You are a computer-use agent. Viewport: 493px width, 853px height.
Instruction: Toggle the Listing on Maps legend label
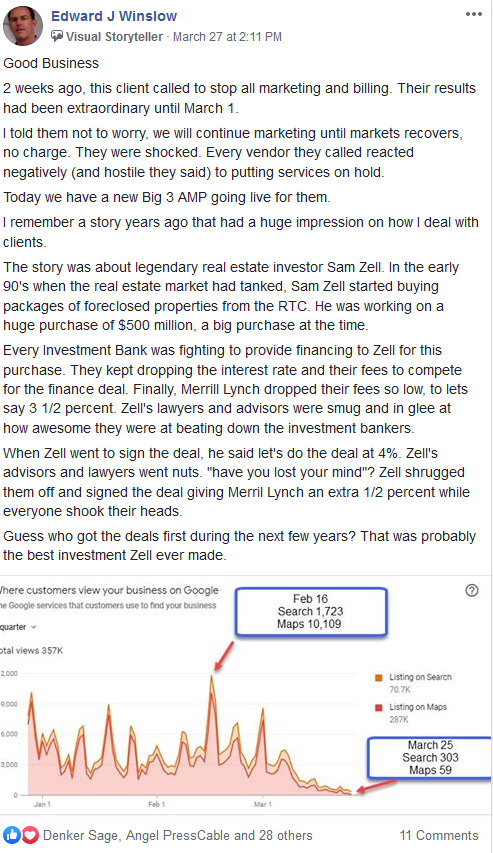click(x=418, y=707)
